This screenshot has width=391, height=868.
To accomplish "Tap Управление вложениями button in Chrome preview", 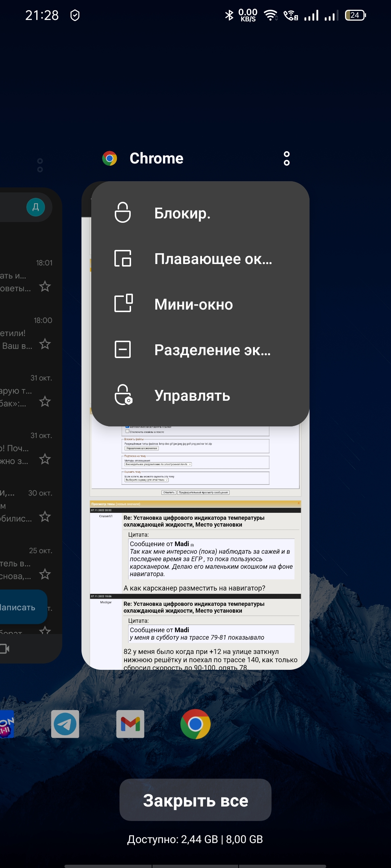I will point(142,448).
